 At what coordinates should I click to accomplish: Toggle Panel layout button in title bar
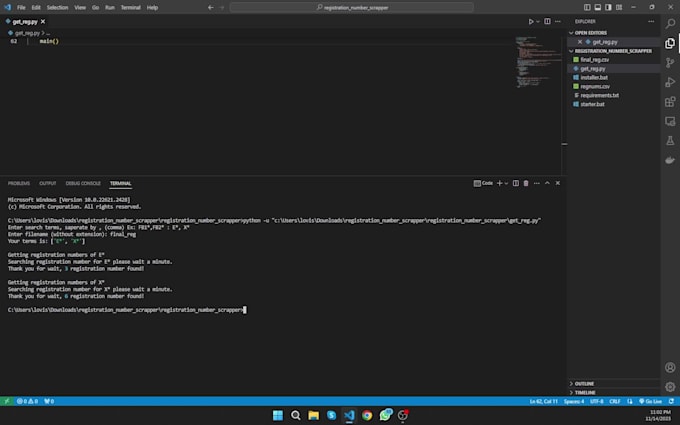point(598,7)
